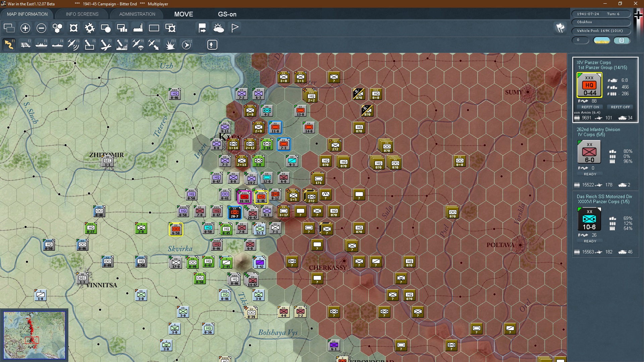Toggle the weather overlay sun-cloud icon
644x362 pixels.
219,28
